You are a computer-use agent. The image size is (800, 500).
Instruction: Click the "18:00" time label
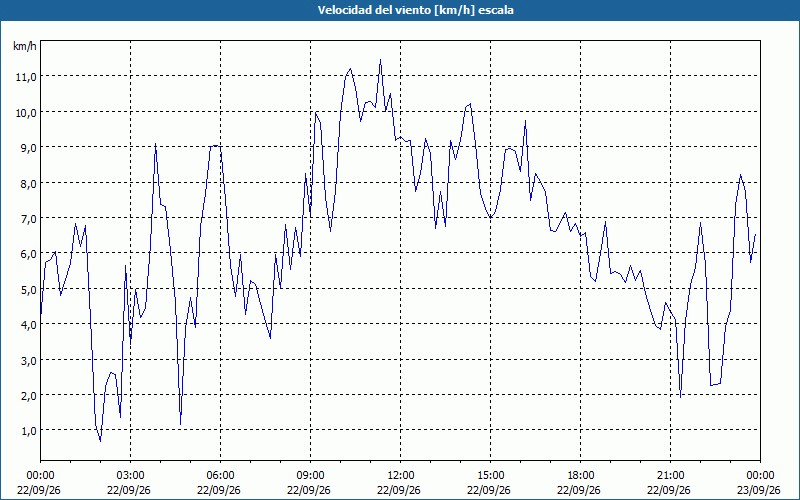(x=581, y=476)
